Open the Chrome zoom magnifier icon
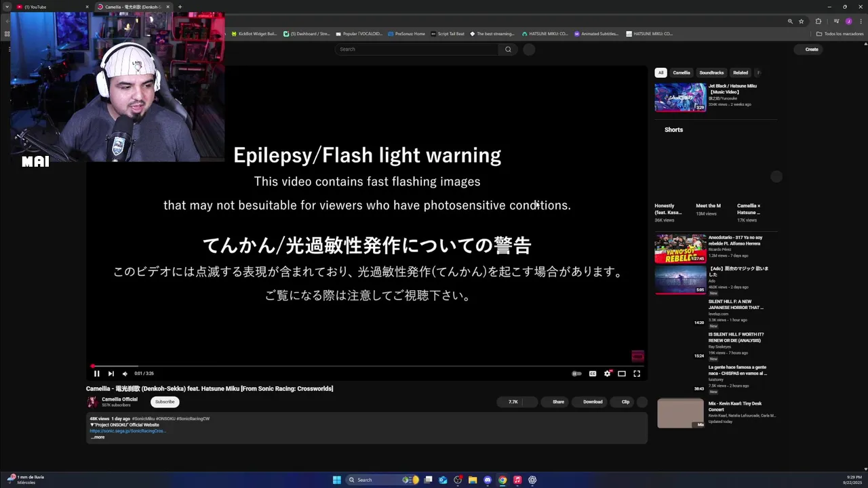The height and width of the screenshot is (488, 868). pyautogui.click(x=790, y=21)
